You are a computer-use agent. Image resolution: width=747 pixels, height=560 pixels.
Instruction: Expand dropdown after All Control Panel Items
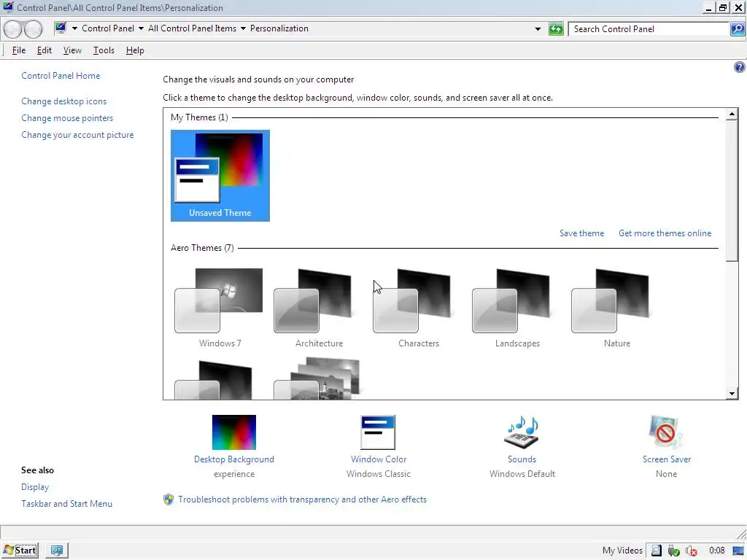[x=243, y=28]
